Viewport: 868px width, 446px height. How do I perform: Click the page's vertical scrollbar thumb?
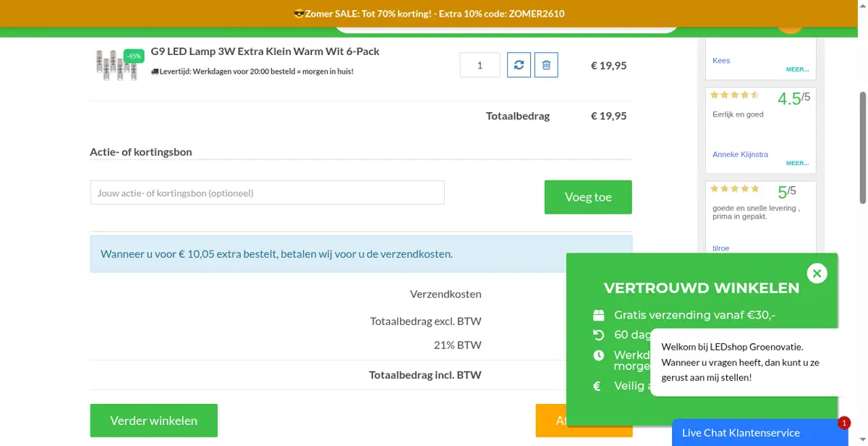point(863,148)
